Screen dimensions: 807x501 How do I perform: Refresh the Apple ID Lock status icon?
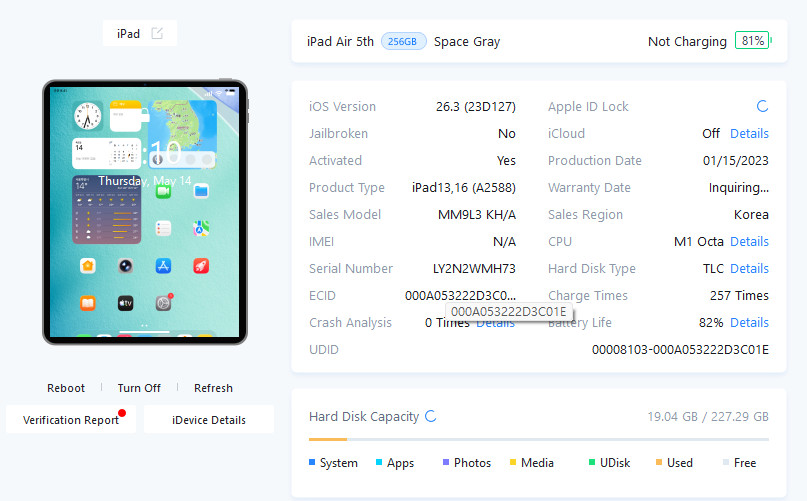click(x=762, y=106)
